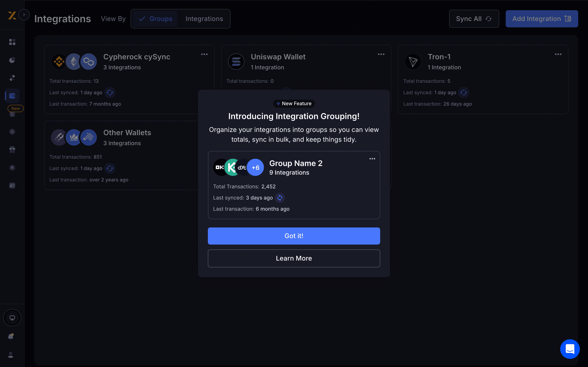Switch view to Integrations
The width and height of the screenshot is (588, 367).
click(x=204, y=19)
